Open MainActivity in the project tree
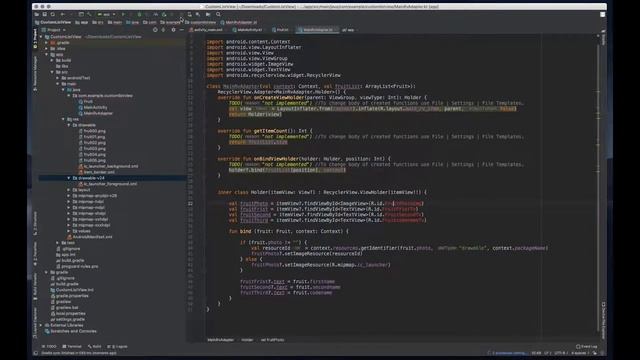This screenshot has height=360, width=640. (93, 107)
